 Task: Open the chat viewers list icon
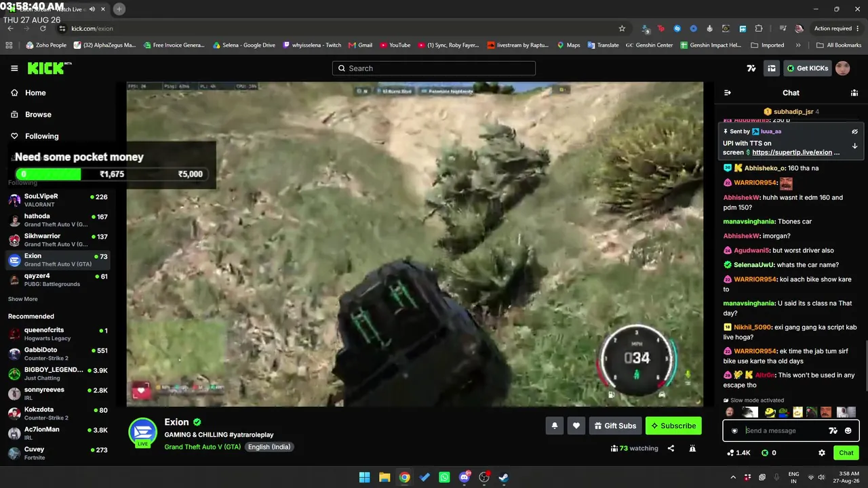pos(854,93)
